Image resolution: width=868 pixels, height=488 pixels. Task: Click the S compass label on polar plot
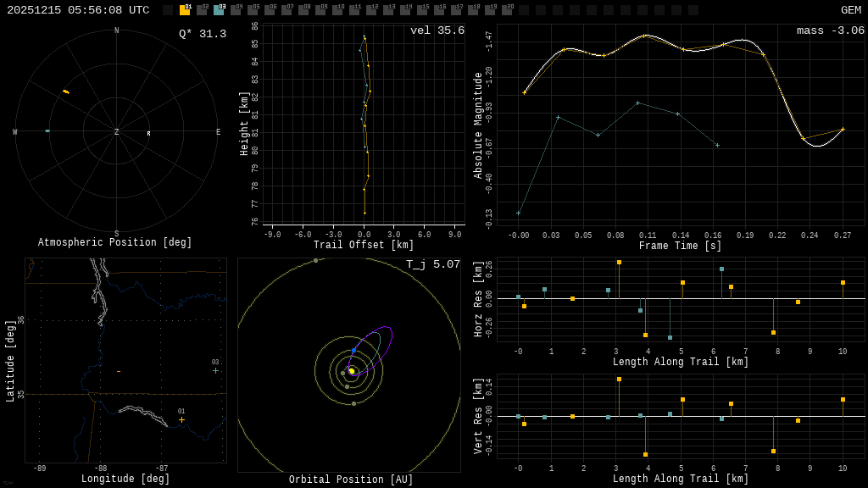click(x=116, y=234)
